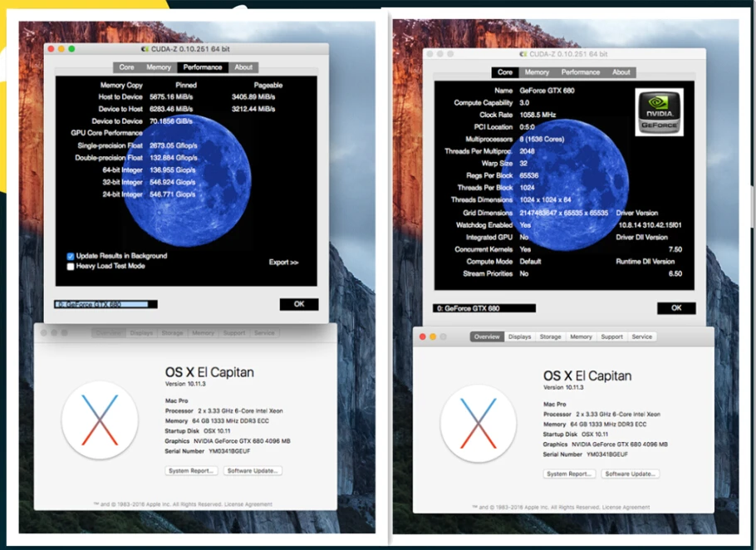Screen dimensions: 756x550
Task: Open Storage tab in left About This Mac
Action: coord(172,333)
